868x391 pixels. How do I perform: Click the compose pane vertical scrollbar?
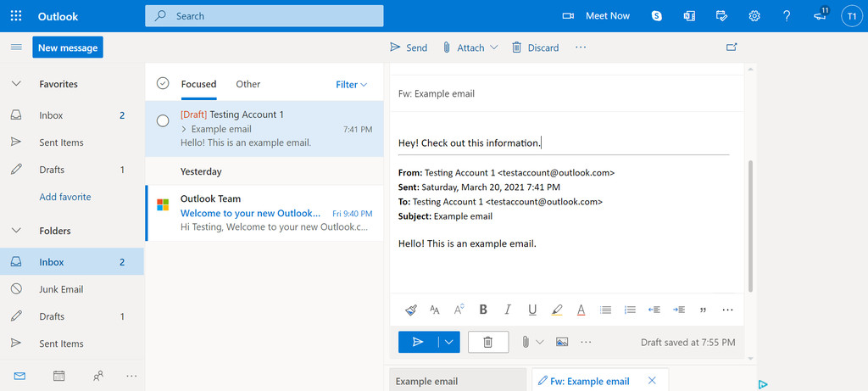point(751,226)
